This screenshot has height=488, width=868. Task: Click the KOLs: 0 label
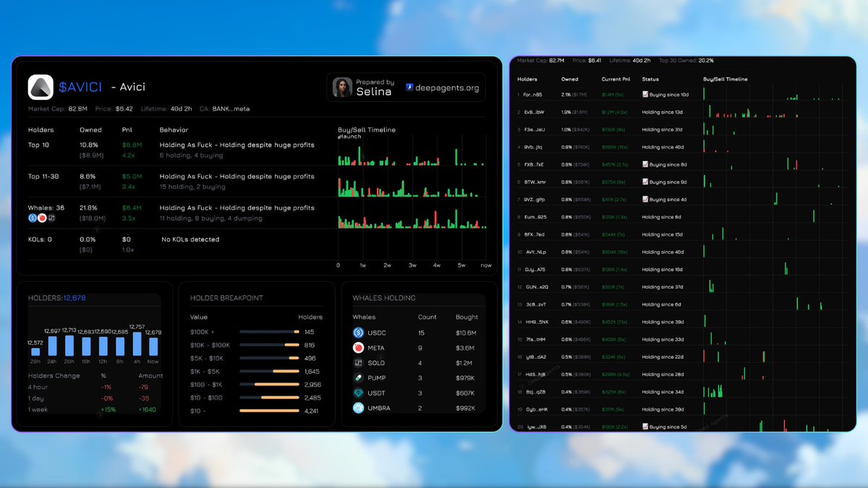click(x=40, y=239)
